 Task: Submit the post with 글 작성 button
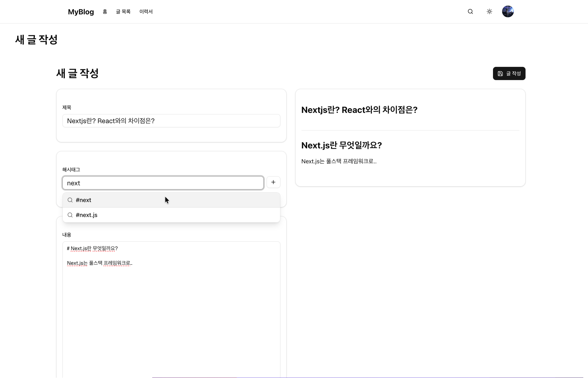509,73
